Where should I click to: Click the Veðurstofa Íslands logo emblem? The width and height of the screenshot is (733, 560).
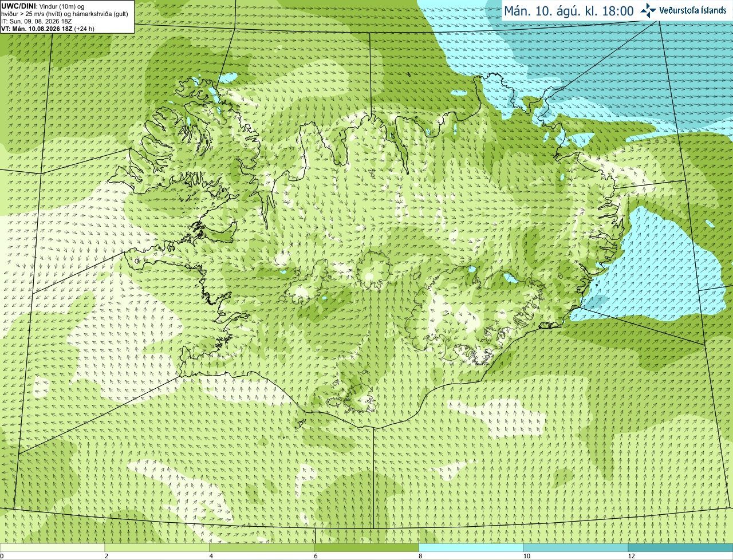[648, 10]
